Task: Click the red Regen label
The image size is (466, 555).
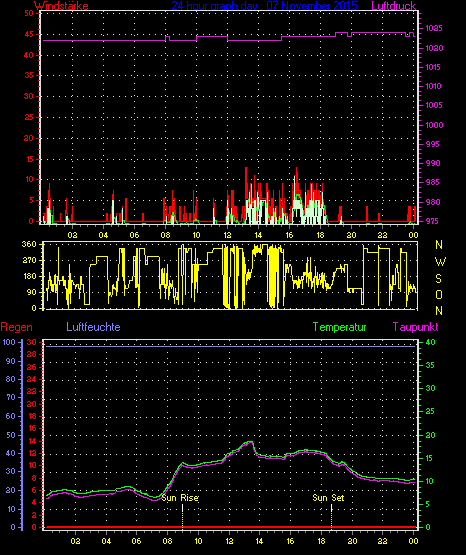Action: (x=16, y=327)
